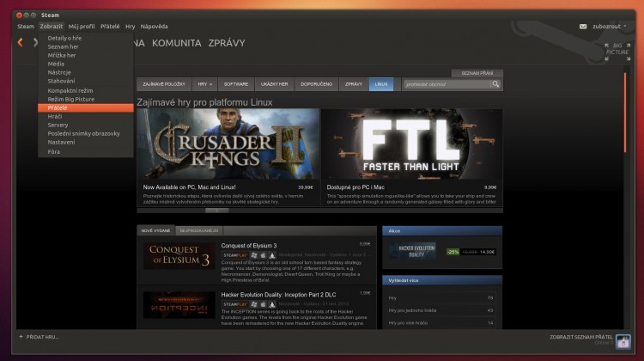Switch to Doporučeno store tab
This screenshot has height=361, width=644.
[x=316, y=84]
